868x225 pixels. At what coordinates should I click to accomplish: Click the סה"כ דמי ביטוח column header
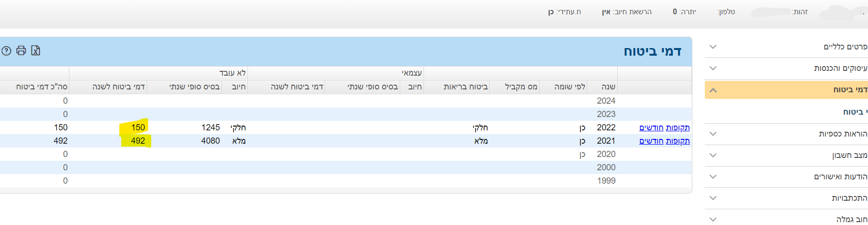pos(42,87)
